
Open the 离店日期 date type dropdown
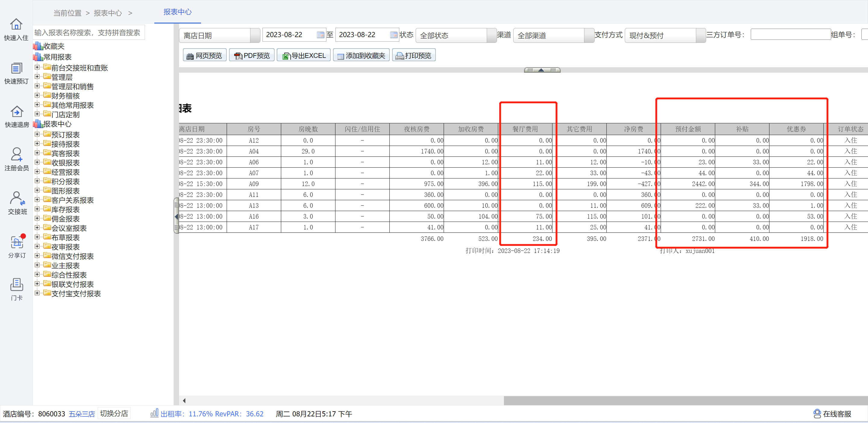(x=219, y=35)
